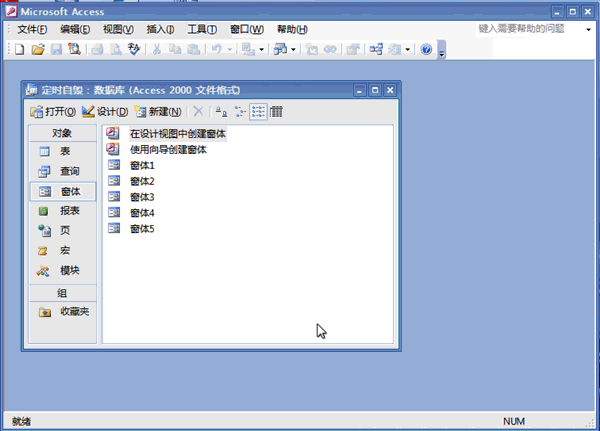Switch to Details view
This screenshot has width=600, height=431.
[x=276, y=112]
